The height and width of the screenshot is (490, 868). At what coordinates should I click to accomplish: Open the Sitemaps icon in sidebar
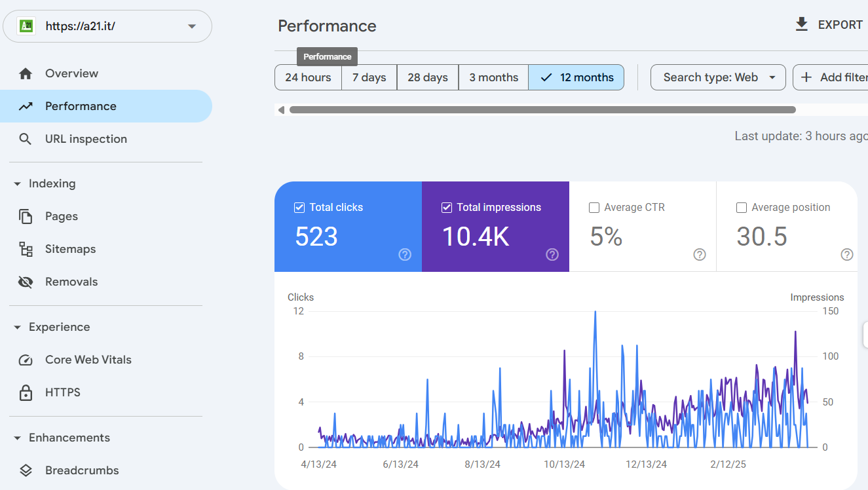(26, 249)
